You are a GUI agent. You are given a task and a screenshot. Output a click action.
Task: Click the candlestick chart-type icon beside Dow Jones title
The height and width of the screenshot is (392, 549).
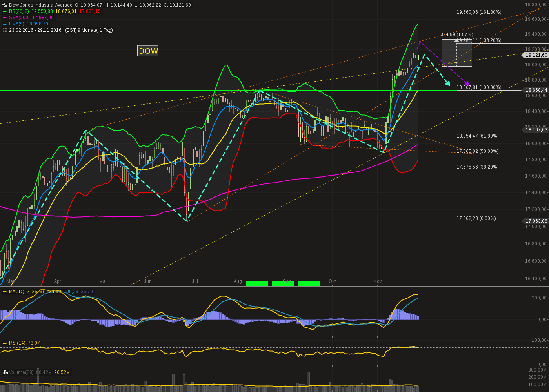point(5,5)
